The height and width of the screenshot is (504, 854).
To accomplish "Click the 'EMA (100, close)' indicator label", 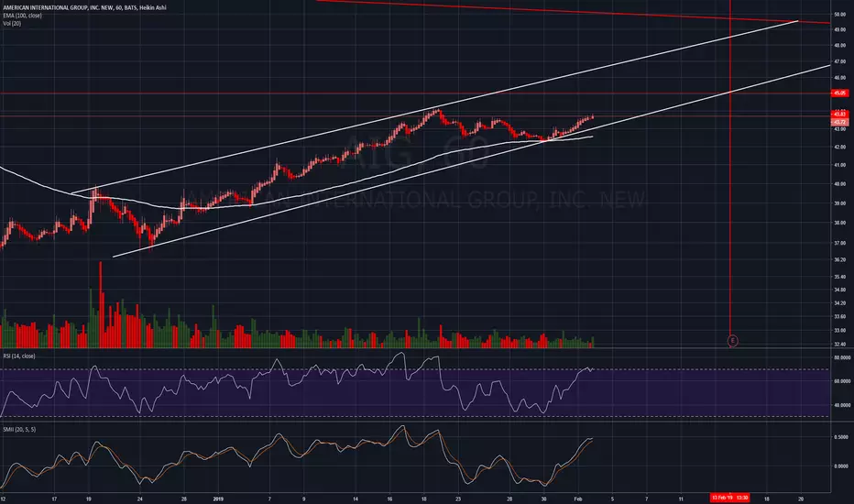I will coord(22,16).
